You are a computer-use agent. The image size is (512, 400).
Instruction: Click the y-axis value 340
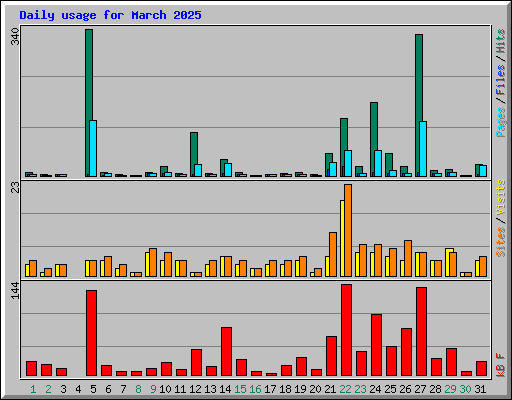click(15, 37)
